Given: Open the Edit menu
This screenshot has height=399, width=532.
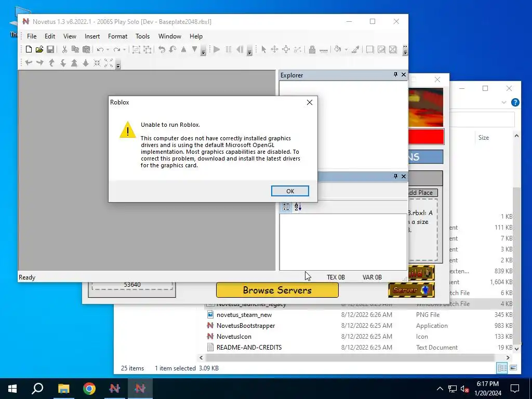Looking at the screenshot, I should coord(50,36).
